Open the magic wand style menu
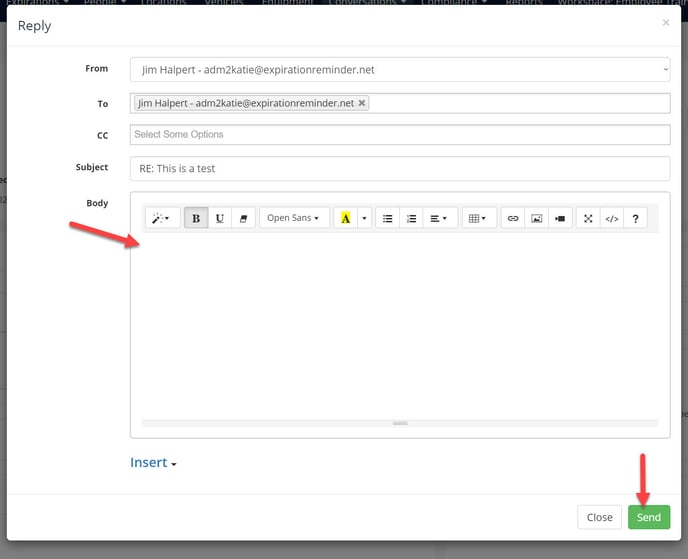 point(161,218)
